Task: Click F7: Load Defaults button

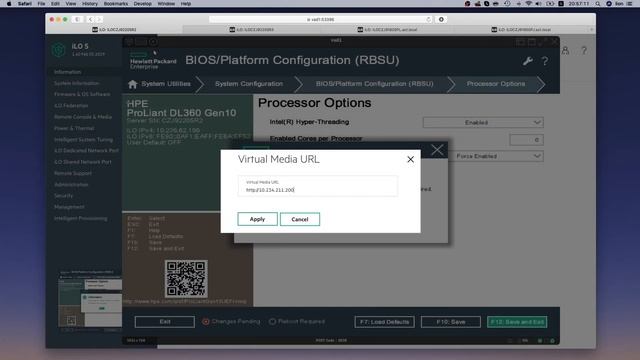Action: tap(384, 322)
